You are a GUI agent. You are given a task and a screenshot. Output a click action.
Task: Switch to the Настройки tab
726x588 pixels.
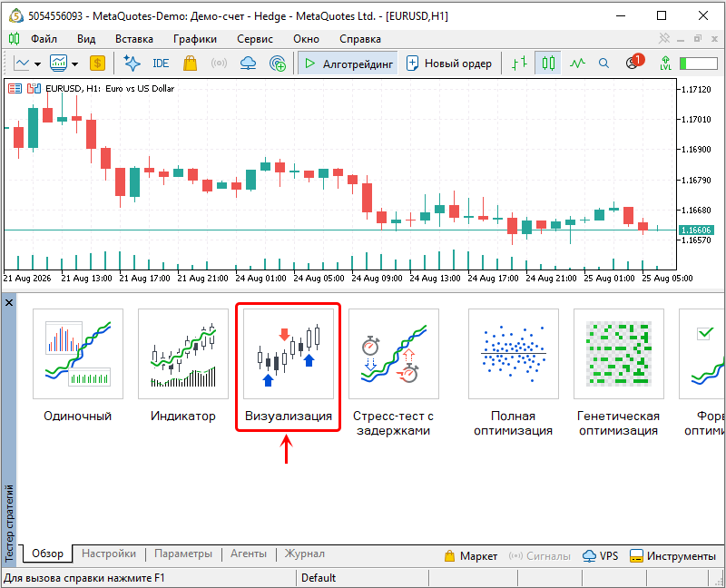(x=109, y=554)
